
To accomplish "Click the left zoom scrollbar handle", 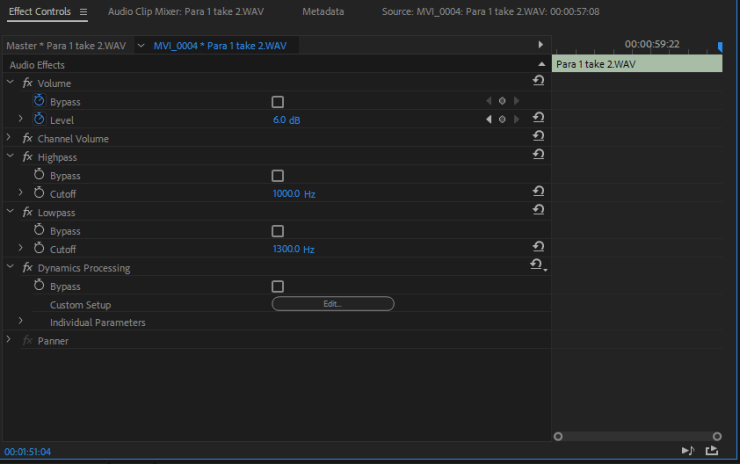I will click(558, 437).
